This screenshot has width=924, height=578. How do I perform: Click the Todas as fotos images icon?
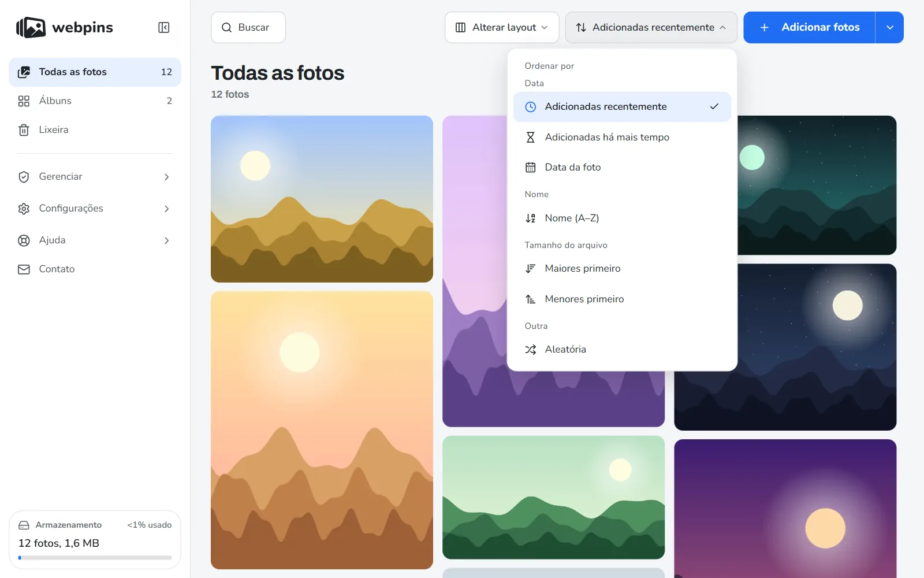tap(24, 72)
